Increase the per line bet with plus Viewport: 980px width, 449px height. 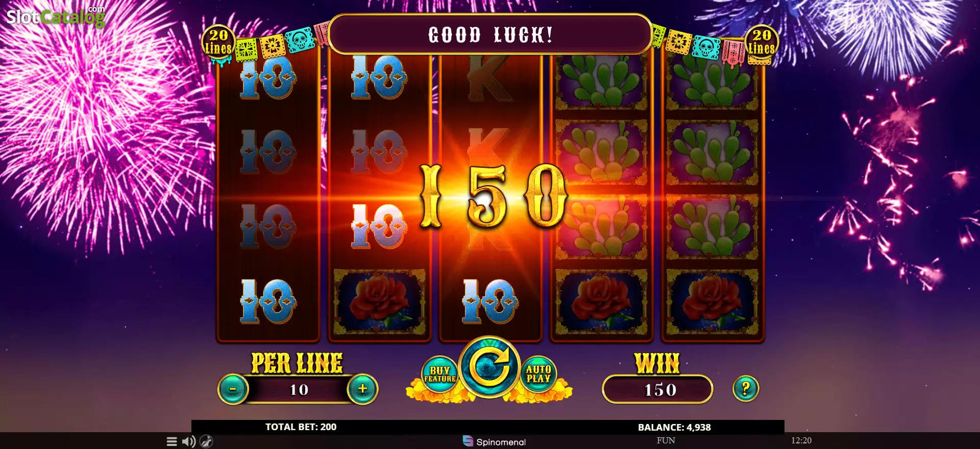[362, 389]
